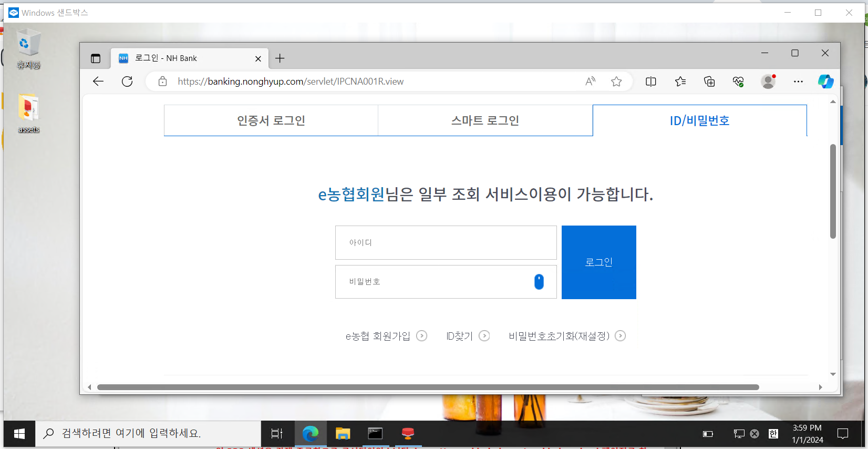Open a new browser tab
Viewport: 868px width, 449px height.
[x=280, y=58]
